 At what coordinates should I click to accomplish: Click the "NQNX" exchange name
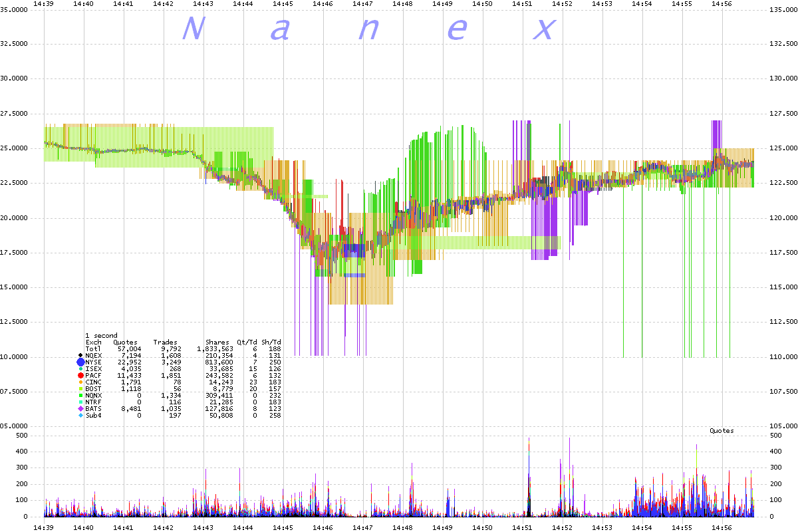[x=93, y=395]
